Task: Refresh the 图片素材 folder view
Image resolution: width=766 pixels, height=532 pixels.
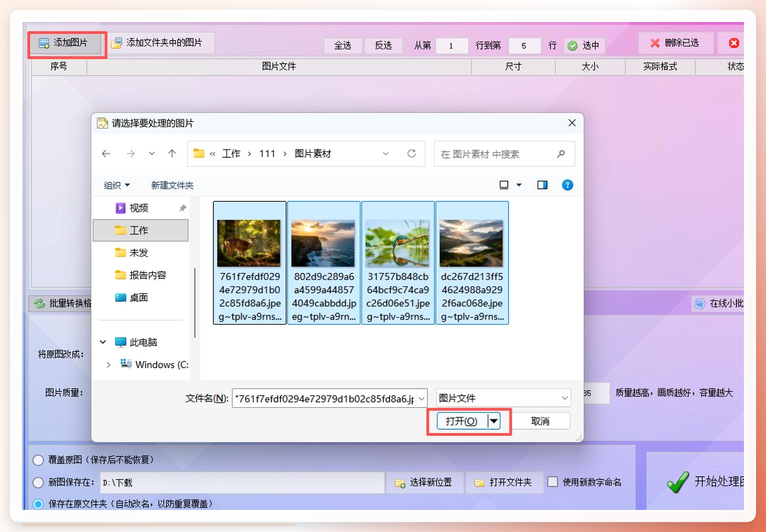Action: [411, 154]
